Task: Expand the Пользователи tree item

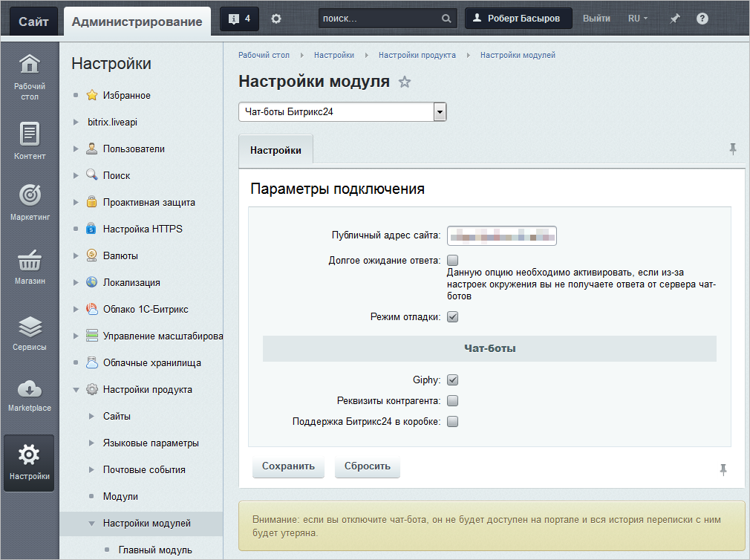Action: tap(76, 149)
